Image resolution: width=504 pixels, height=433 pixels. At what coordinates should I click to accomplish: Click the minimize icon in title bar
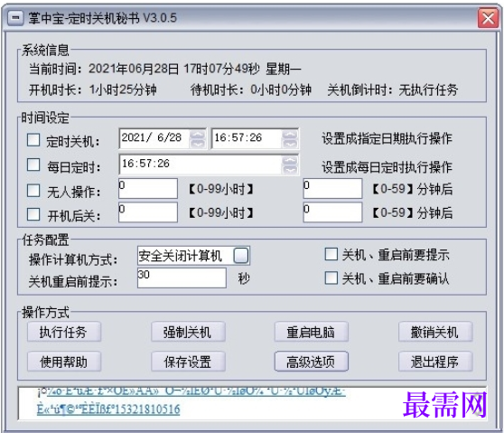15,18
